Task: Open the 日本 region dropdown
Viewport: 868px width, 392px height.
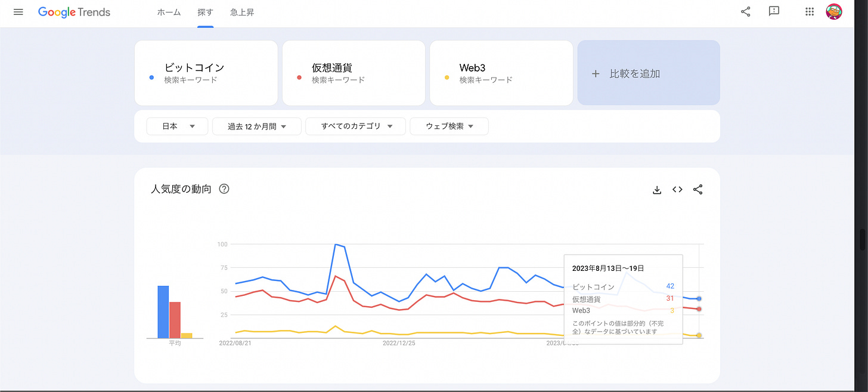Action: click(x=177, y=126)
